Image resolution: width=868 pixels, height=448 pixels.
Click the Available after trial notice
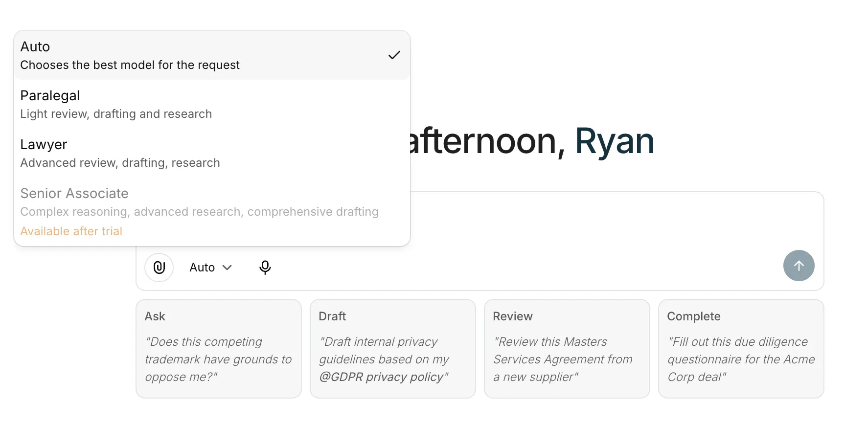pos(71,231)
